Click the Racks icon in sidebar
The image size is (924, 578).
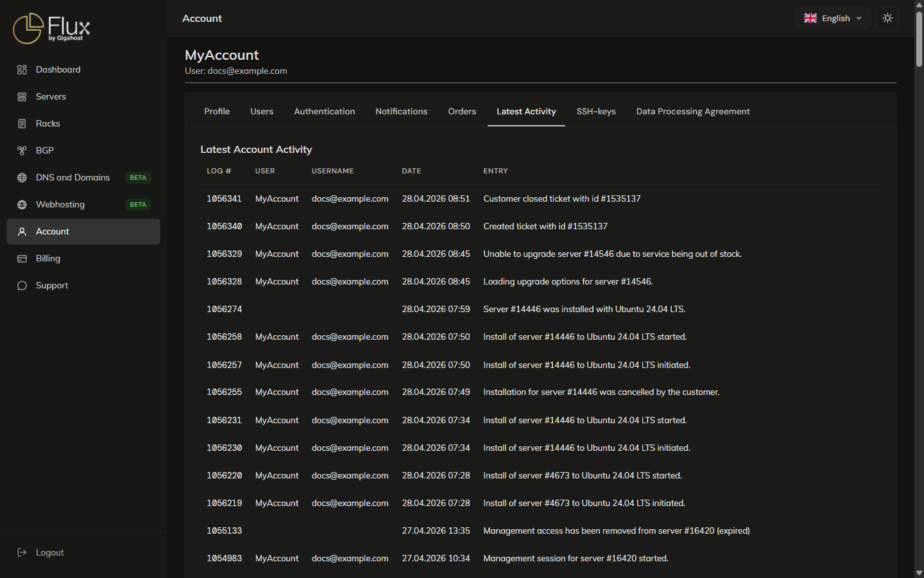tap(22, 123)
